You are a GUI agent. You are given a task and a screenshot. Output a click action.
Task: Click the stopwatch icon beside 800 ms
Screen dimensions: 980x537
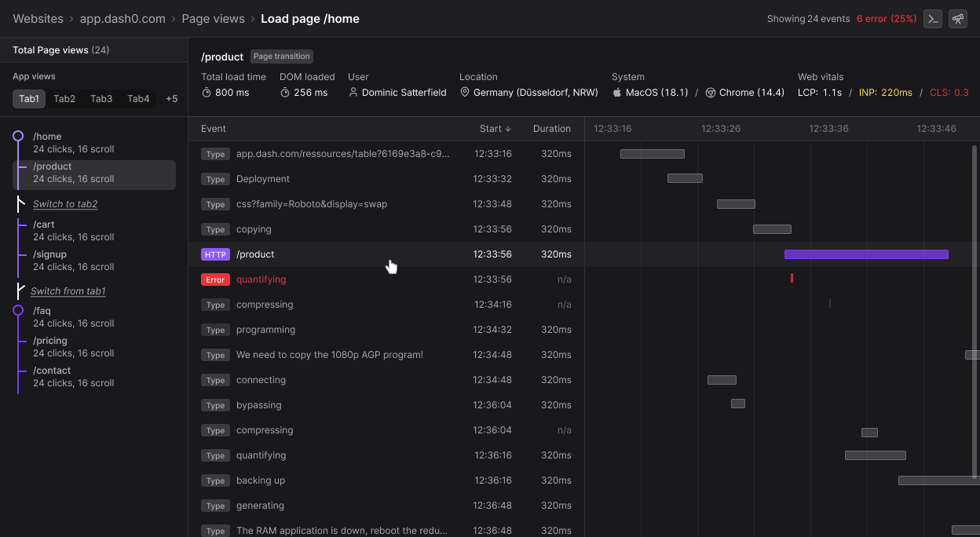point(207,93)
